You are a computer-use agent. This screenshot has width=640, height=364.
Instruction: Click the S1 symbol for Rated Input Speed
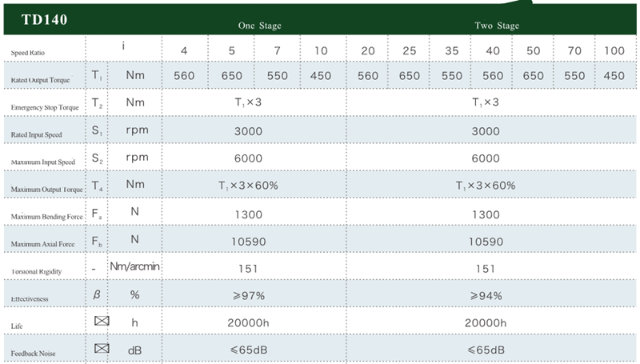pos(97,130)
